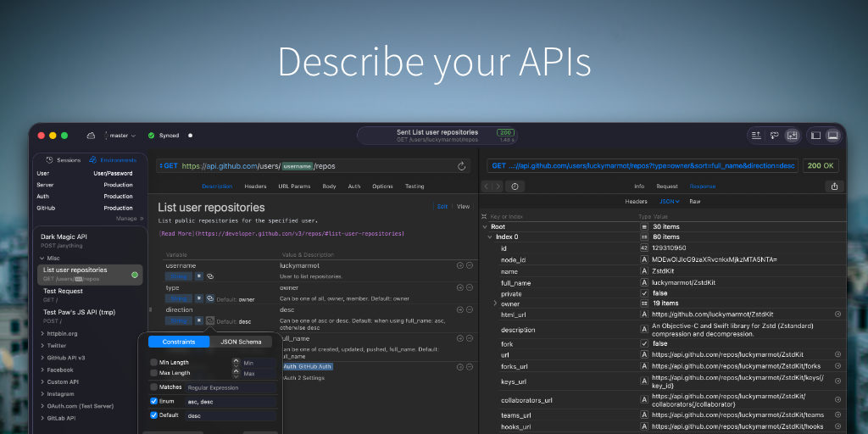868x434 pixels.
Task: Open the Body tab
Action: coord(329,186)
